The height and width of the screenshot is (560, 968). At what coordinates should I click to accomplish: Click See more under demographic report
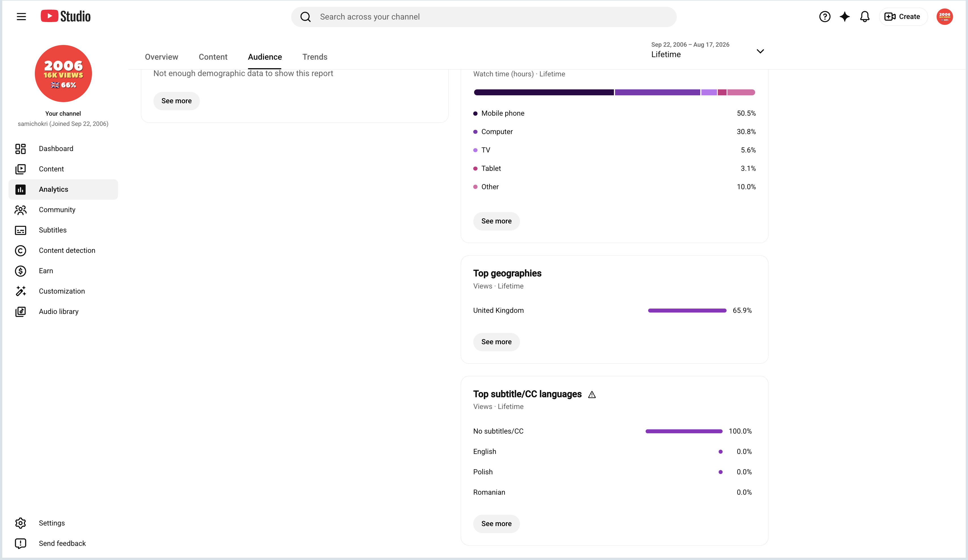point(176,101)
